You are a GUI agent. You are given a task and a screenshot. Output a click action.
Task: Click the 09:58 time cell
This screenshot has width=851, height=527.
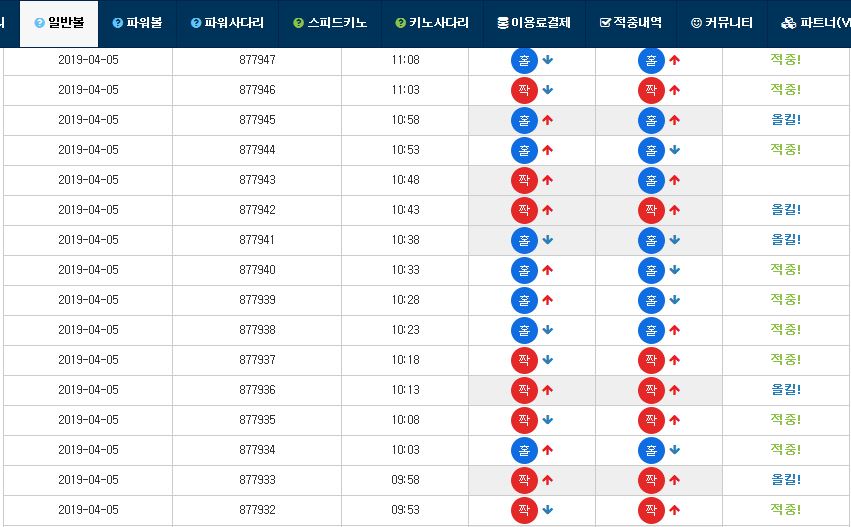[405, 480]
